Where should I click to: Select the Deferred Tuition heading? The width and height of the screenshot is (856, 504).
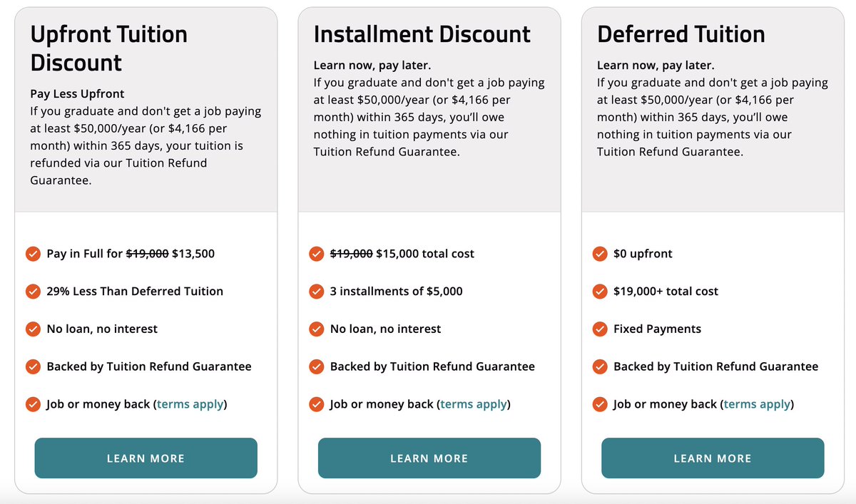[681, 34]
